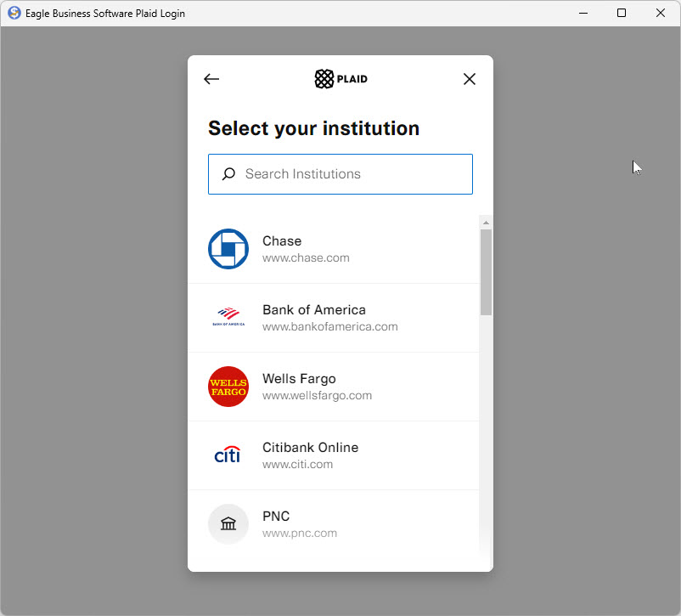681x616 pixels.
Task: Click the institution list scrollbar thumb
Action: click(486, 272)
